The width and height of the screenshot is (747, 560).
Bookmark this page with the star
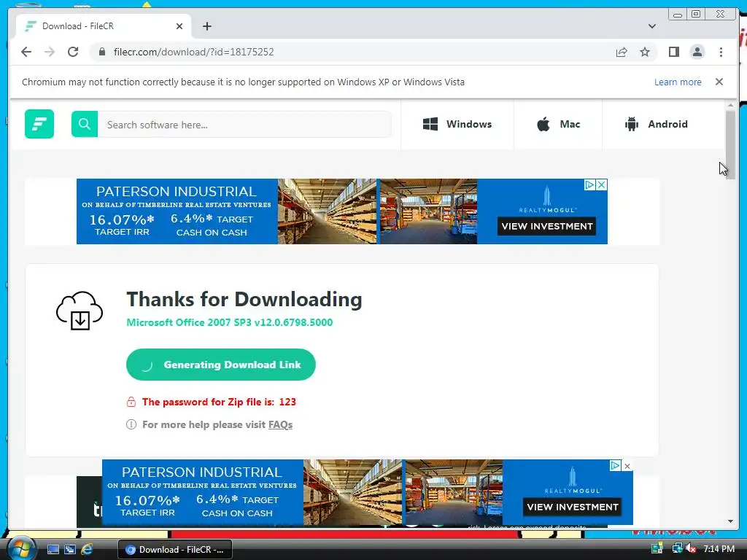645,52
